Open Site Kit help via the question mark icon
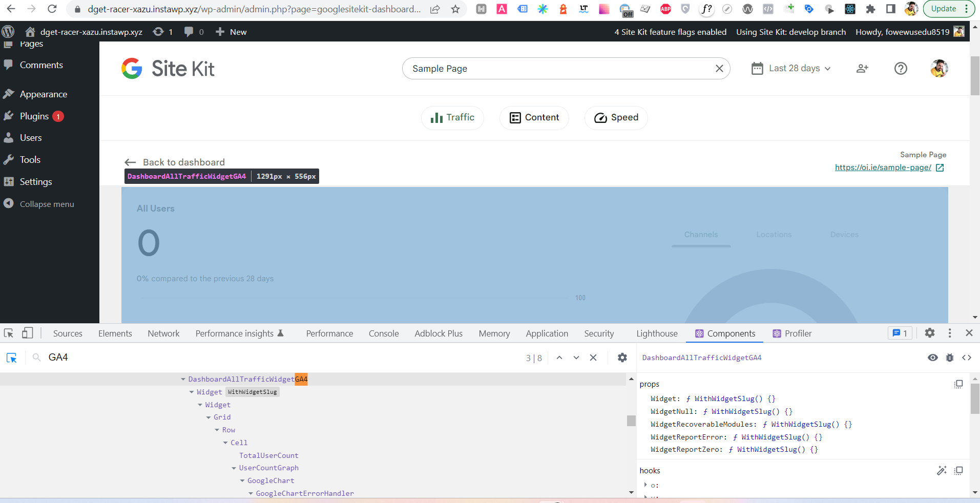Screen dimensions: 980x503 [x=901, y=68]
